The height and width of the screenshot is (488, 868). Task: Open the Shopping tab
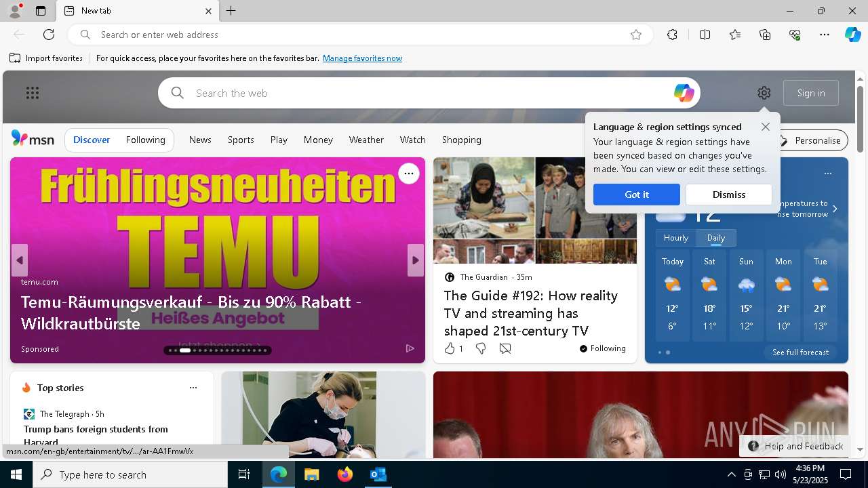point(462,140)
